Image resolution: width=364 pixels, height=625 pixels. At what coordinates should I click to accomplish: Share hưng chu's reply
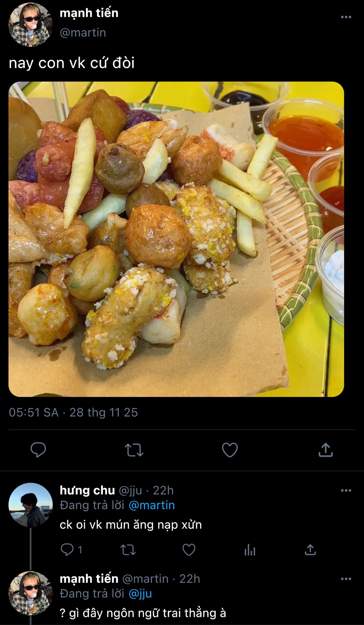point(310,550)
